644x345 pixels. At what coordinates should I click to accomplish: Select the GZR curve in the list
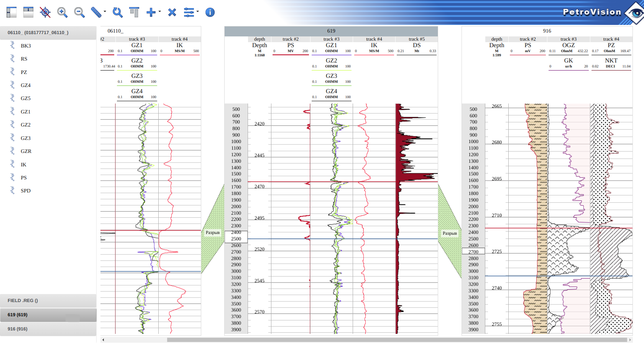click(x=26, y=151)
